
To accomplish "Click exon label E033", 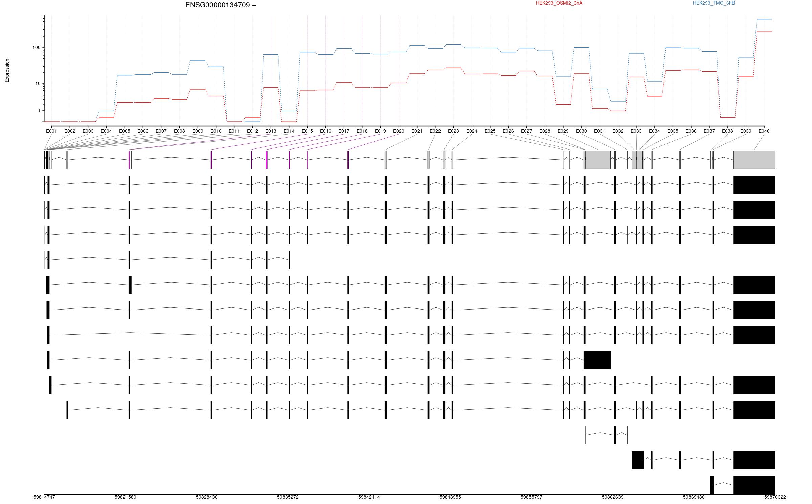I will click(636, 131).
